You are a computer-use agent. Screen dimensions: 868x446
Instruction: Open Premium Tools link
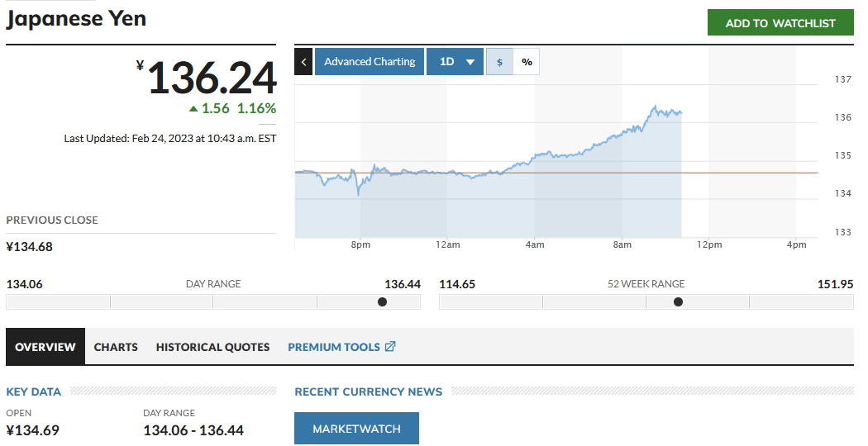coord(334,347)
